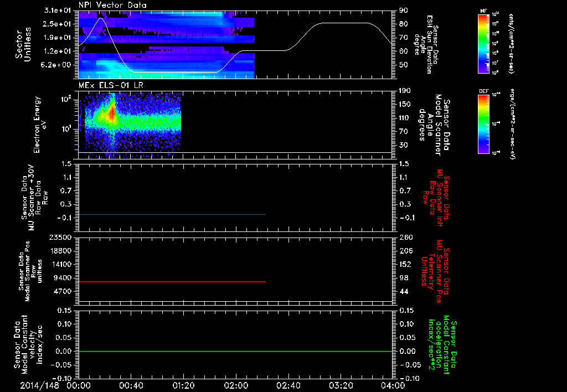
Task: Click the 190 degrees scanner angle tick
Action: point(405,91)
